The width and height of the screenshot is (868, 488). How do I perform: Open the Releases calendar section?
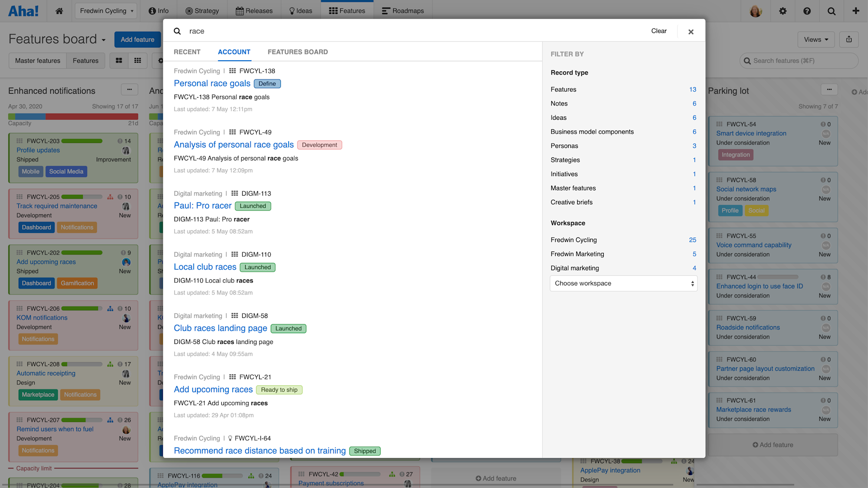[x=254, y=11]
